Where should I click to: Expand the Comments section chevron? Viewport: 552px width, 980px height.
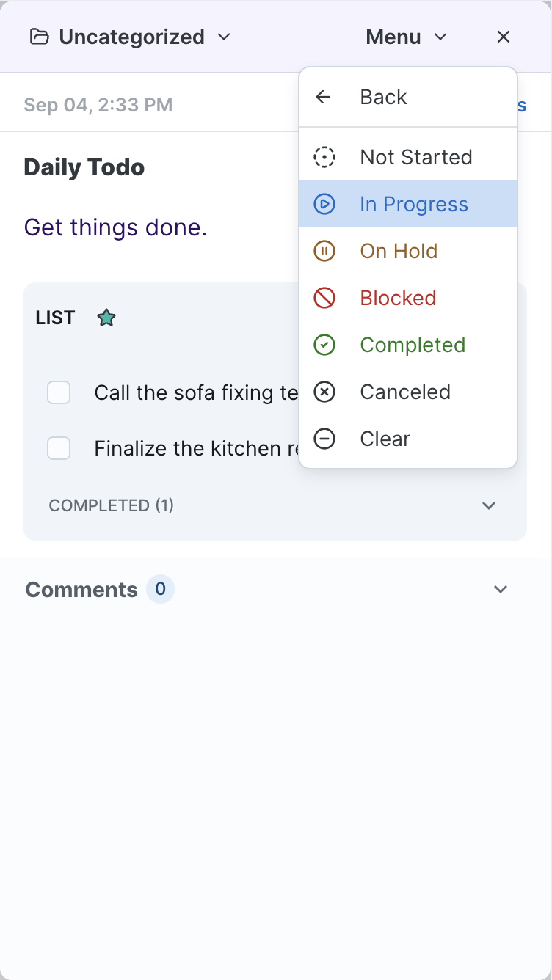click(x=501, y=589)
